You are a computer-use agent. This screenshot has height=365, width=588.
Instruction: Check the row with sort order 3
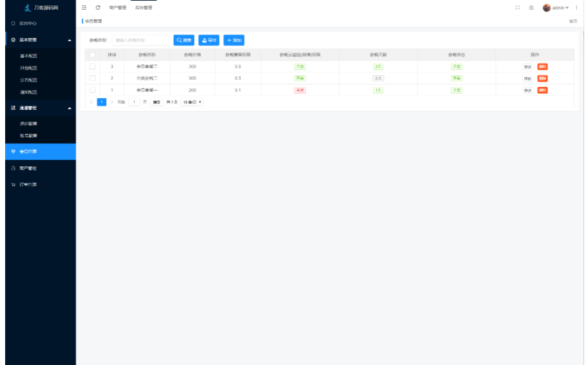[92, 67]
